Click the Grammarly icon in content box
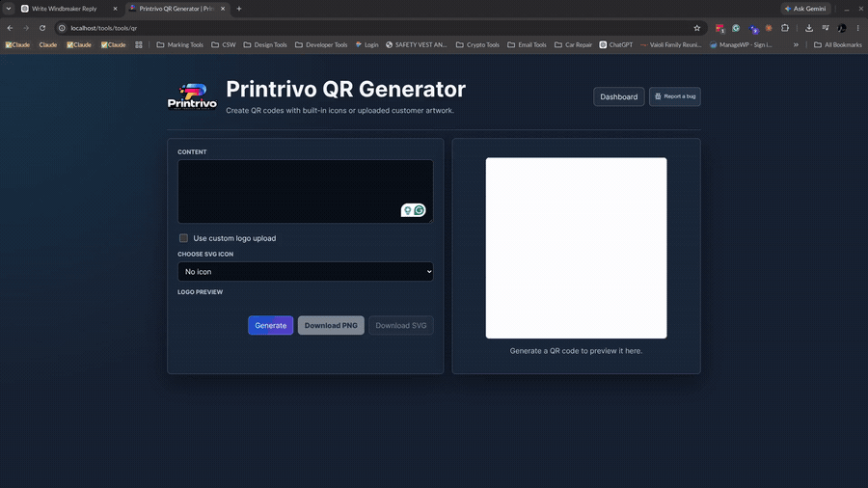 420,210
